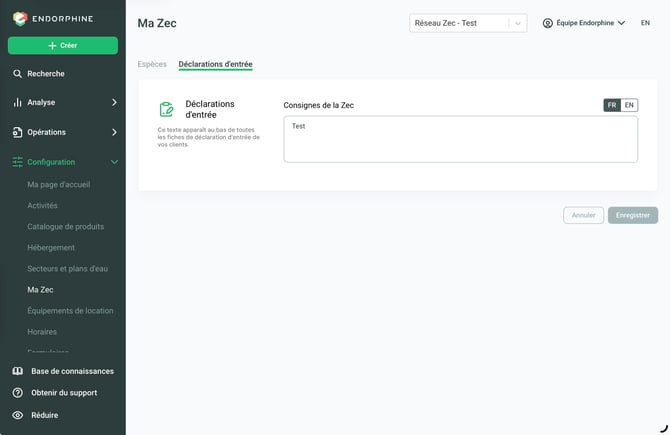Open Hébergement settings
This screenshot has width=670, height=435.
coord(51,247)
